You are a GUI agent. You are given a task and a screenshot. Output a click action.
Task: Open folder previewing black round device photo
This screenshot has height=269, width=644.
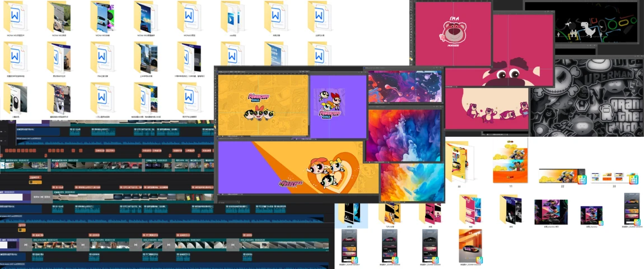tap(15, 98)
